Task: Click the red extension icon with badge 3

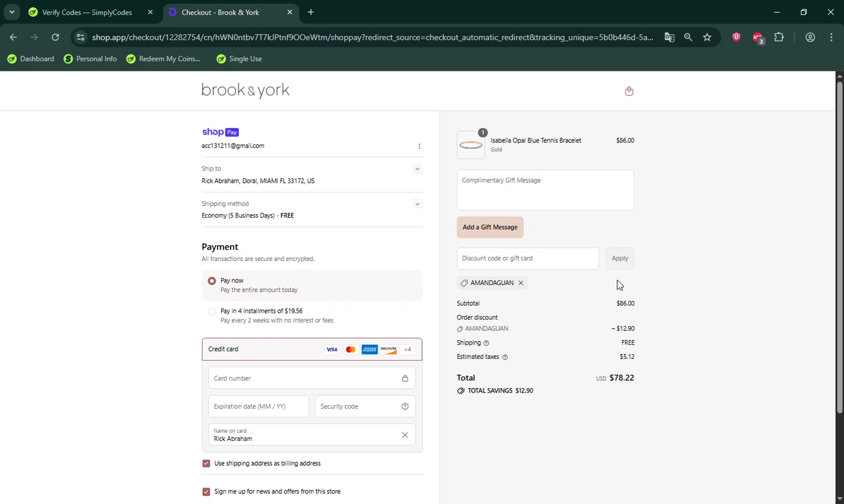Action: 758,38
